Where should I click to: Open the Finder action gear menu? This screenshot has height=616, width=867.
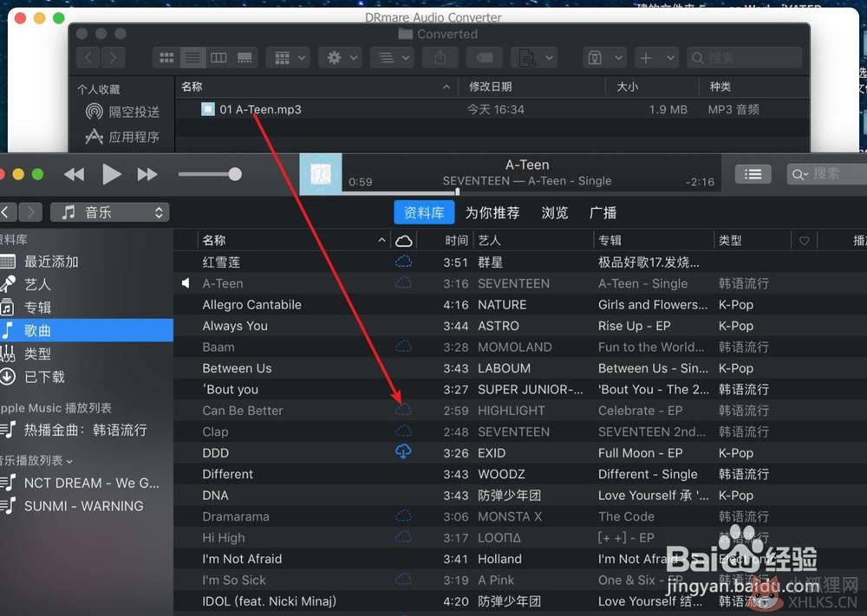tap(341, 57)
